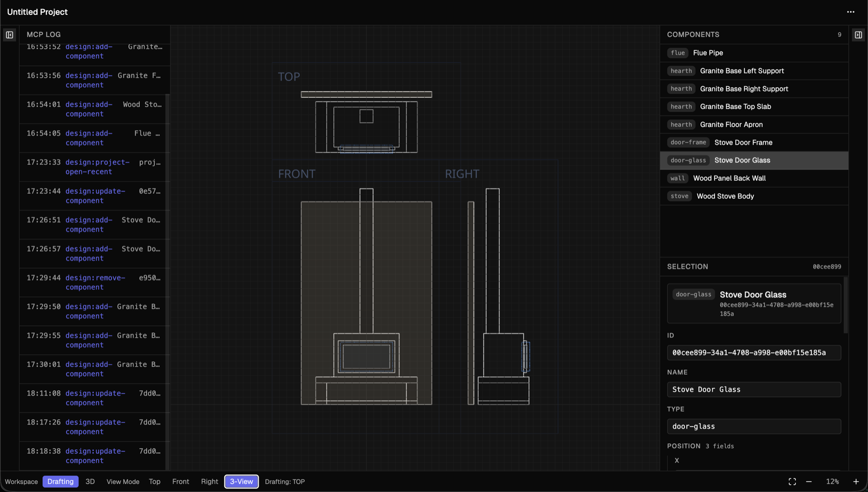
Task: Toggle the 3-View layout
Action: click(241, 481)
